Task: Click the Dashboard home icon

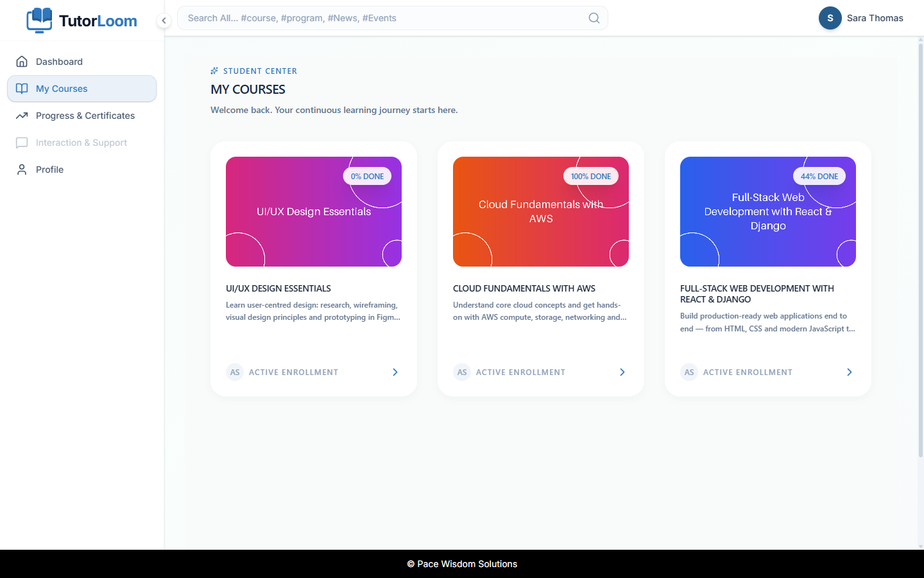Action: (x=22, y=62)
